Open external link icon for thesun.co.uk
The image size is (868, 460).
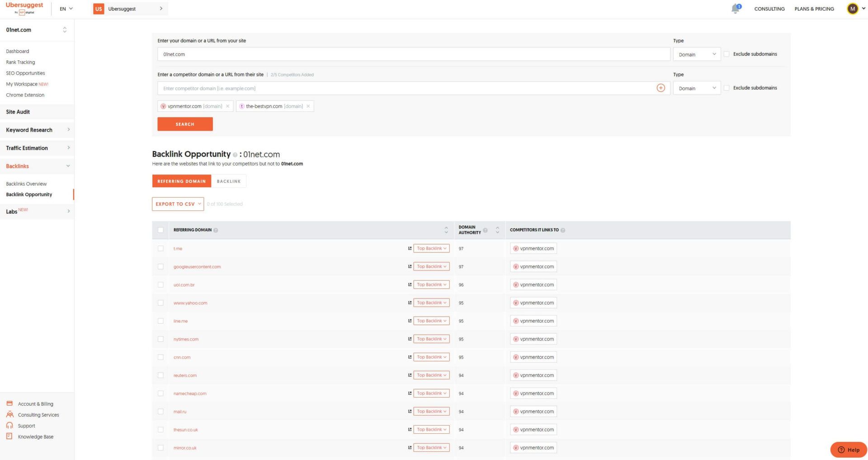(410, 429)
